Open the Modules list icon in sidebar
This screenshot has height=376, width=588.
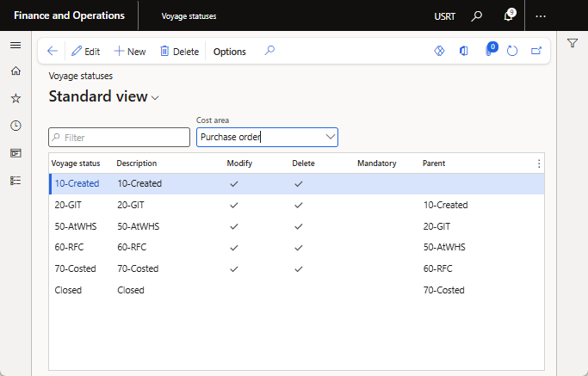click(x=15, y=180)
